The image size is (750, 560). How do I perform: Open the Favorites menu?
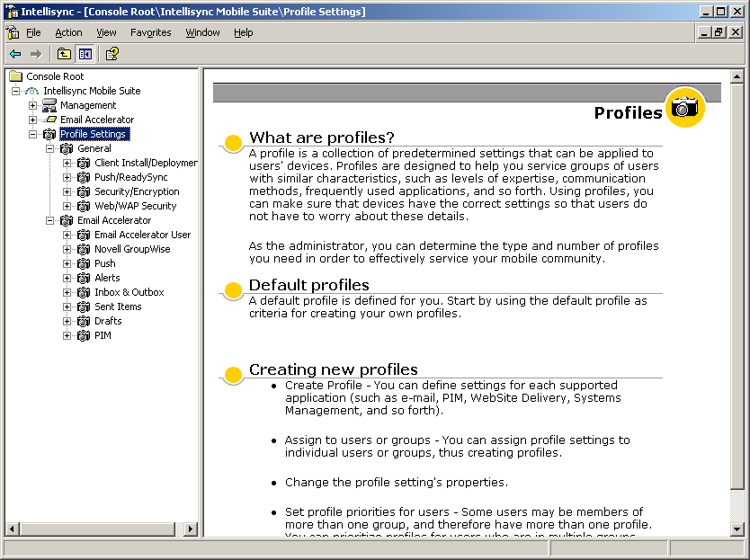151,32
